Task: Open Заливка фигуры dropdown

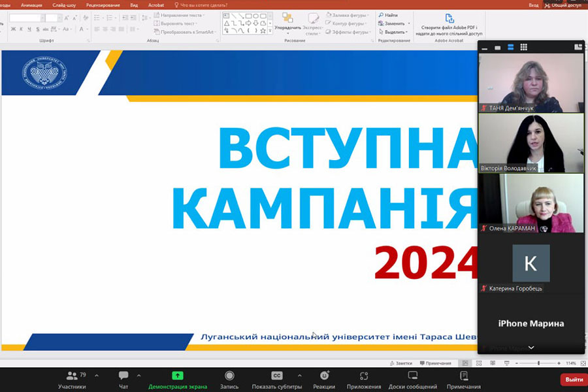Action: (347, 15)
